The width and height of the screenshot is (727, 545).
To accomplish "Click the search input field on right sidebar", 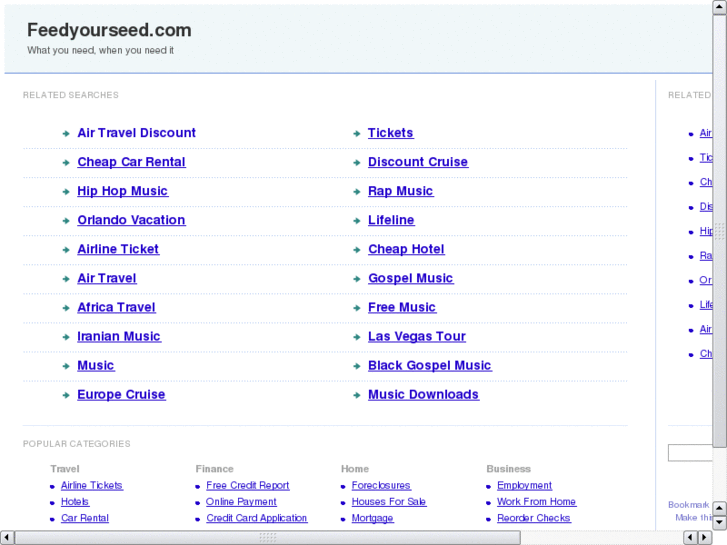I will 690,453.
